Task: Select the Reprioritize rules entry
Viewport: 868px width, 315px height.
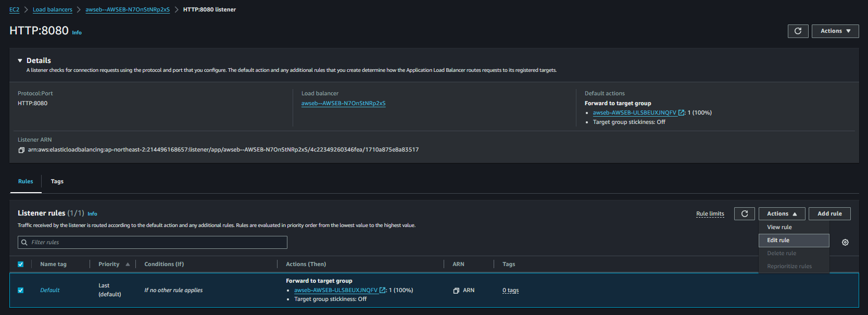Action: pyautogui.click(x=794, y=266)
